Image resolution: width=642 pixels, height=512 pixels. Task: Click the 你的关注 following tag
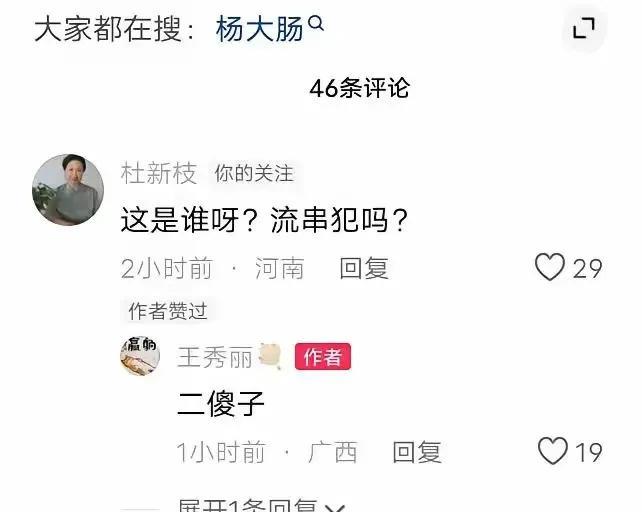pyautogui.click(x=254, y=173)
